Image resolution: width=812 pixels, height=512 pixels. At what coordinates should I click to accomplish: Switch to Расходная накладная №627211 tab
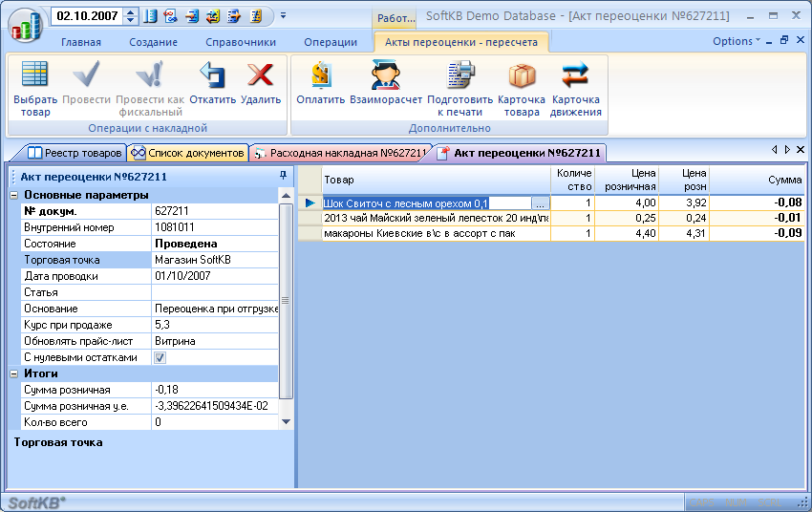pos(342,153)
